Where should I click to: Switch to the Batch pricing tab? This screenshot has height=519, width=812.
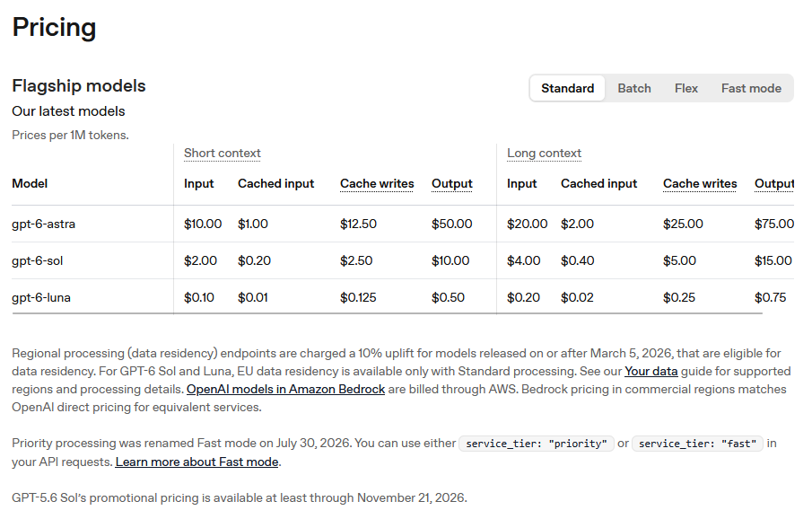(633, 88)
